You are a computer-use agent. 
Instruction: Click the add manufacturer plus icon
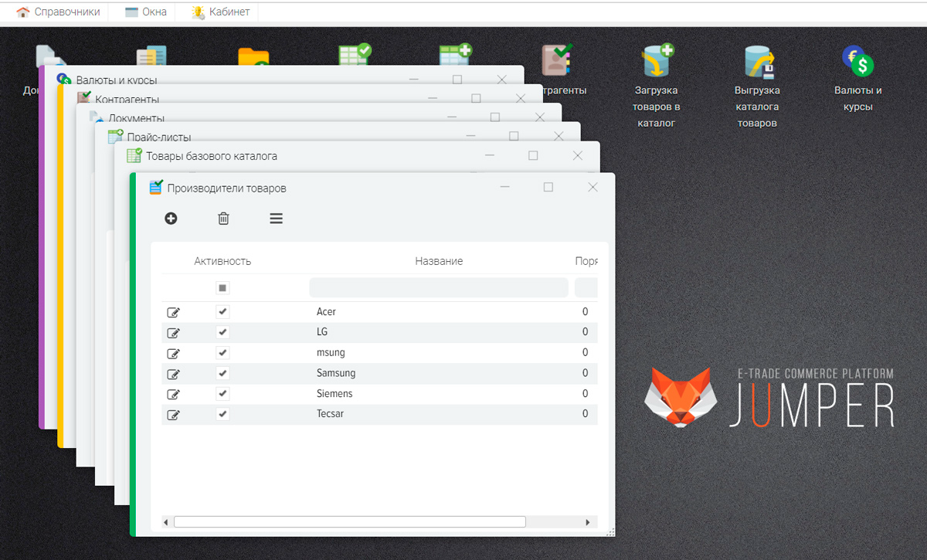point(171,219)
